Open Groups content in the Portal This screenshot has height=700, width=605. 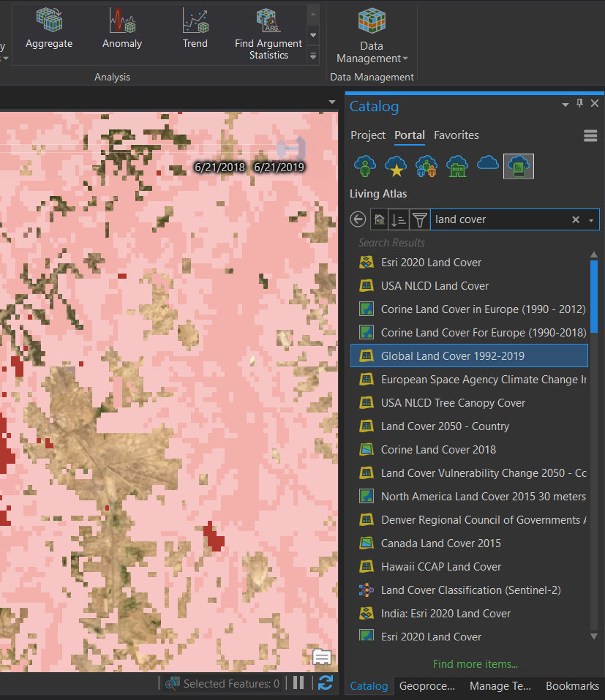coord(425,166)
